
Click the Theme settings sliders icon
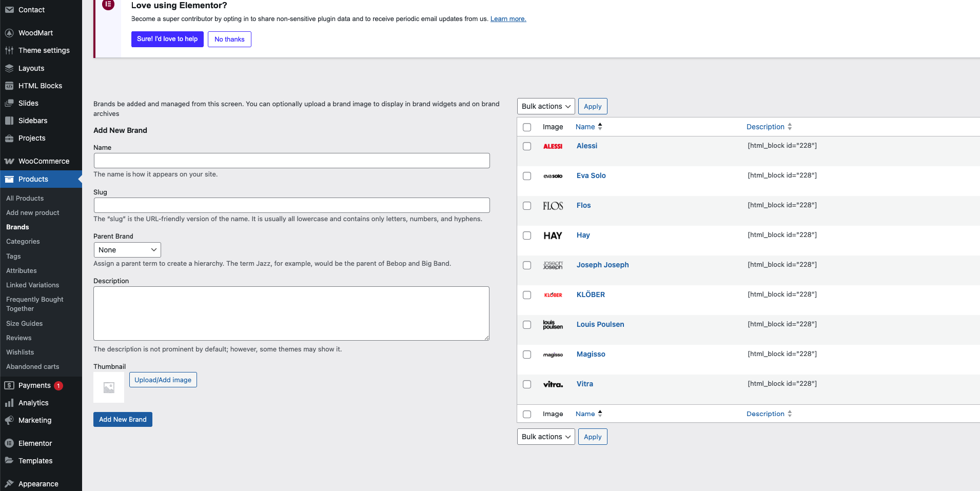pos(9,50)
